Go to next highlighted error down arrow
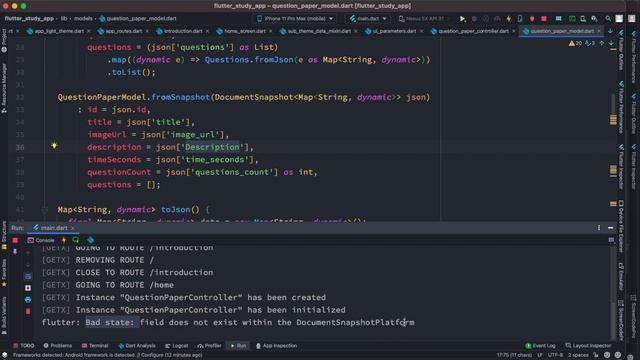 click(x=611, y=43)
